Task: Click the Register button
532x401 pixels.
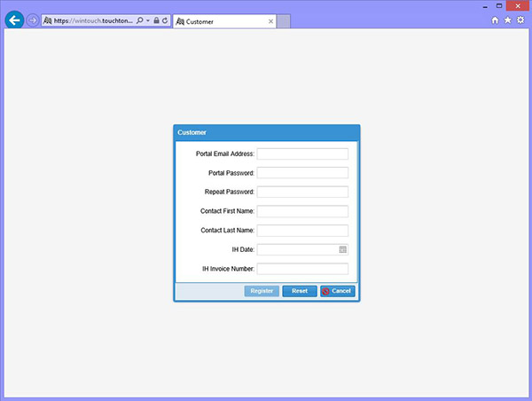Action: [262, 291]
